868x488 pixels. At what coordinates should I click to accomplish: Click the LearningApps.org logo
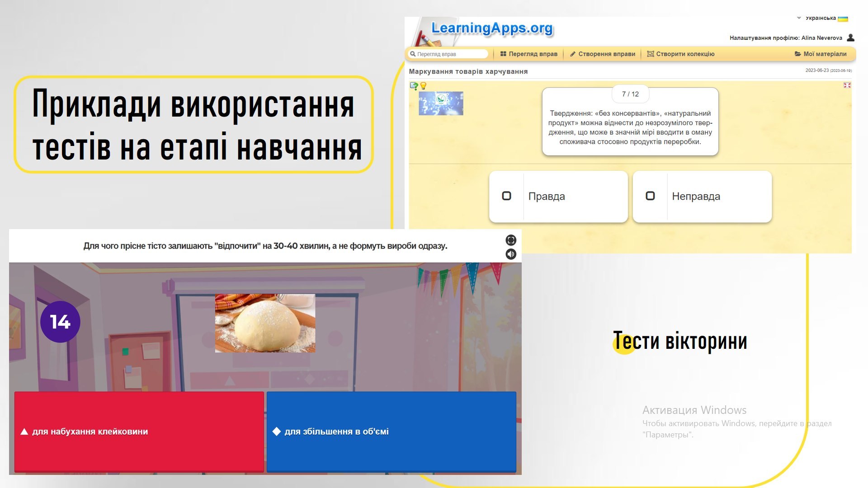click(x=491, y=28)
